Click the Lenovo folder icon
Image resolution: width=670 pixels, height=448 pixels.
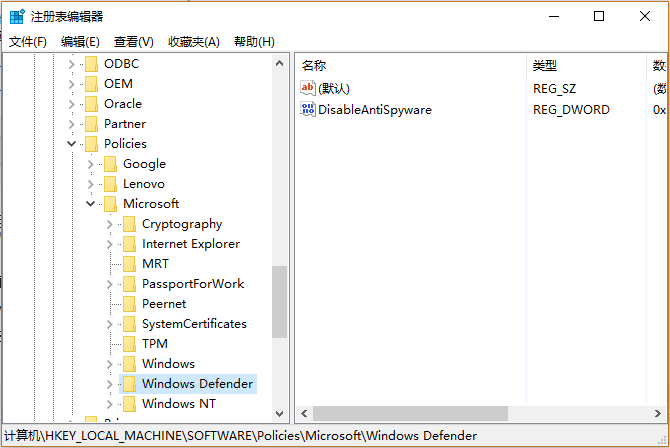(x=110, y=184)
